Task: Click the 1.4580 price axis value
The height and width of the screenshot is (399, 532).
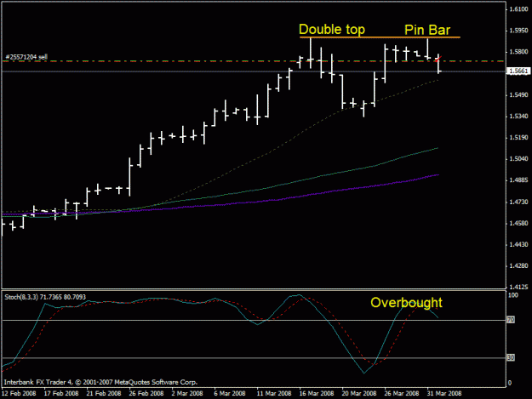Action: pyautogui.click(x=518, y=223)
